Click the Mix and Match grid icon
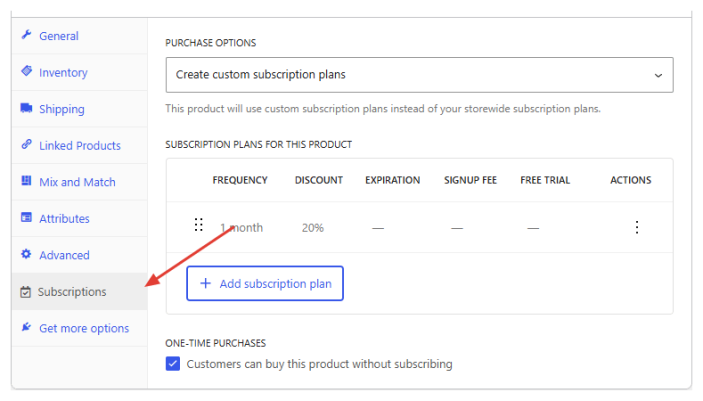This screenshot has width=703, height=401. coord(26,180)
